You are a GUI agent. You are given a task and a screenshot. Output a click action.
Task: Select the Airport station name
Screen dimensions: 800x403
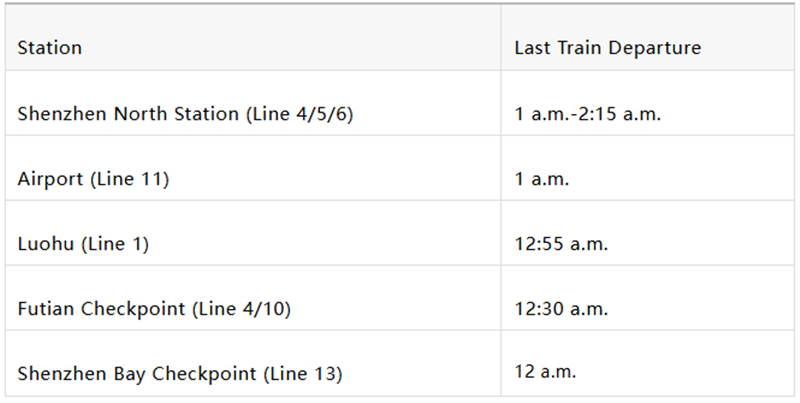point(48,179)
